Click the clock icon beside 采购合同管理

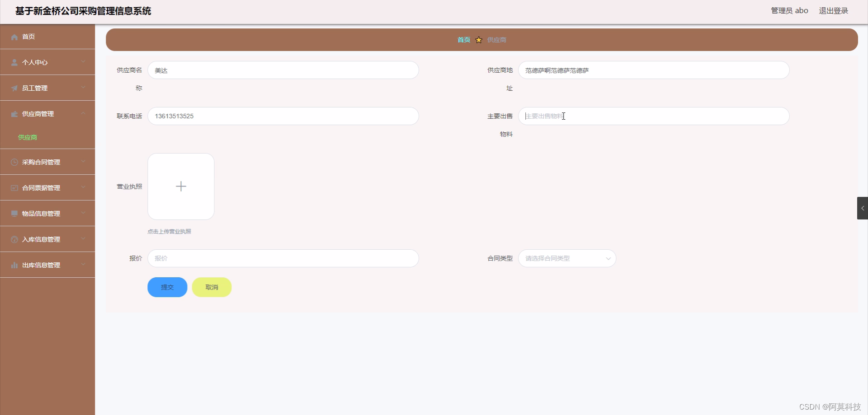[x=14, y=162]
